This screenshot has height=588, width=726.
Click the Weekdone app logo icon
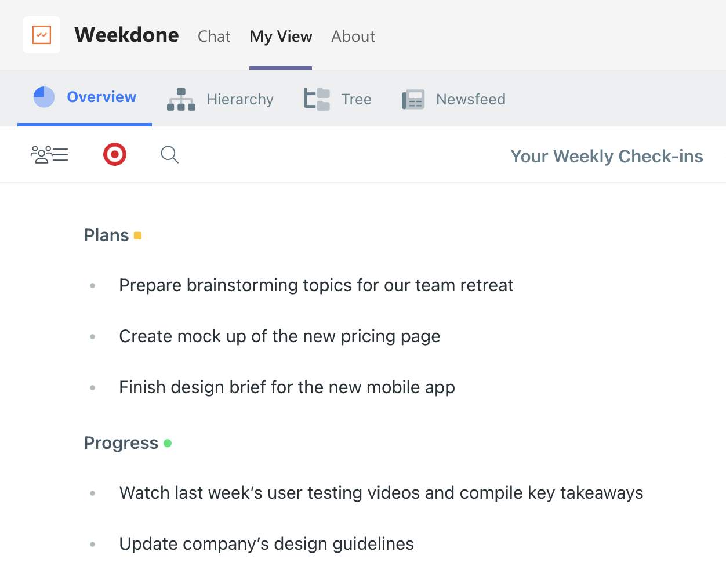point(42,35)
